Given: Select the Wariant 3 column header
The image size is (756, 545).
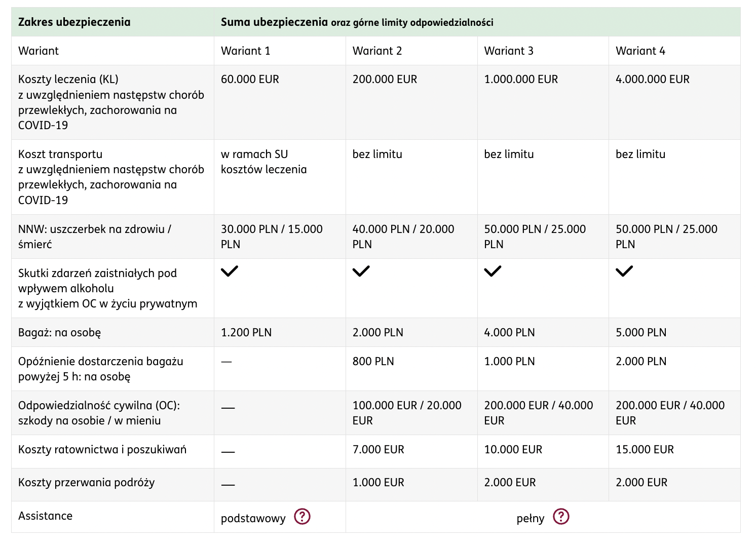Looking at the screenshot, I should 509,51.
